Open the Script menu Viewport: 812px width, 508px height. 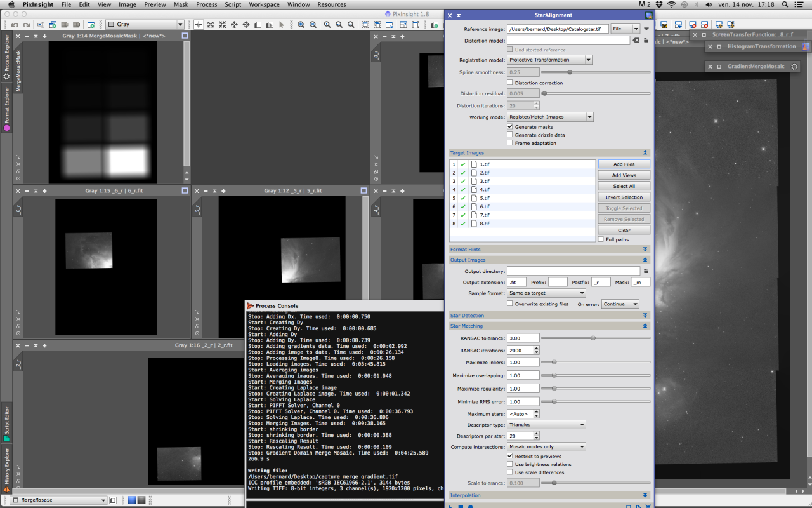point(233,4)
